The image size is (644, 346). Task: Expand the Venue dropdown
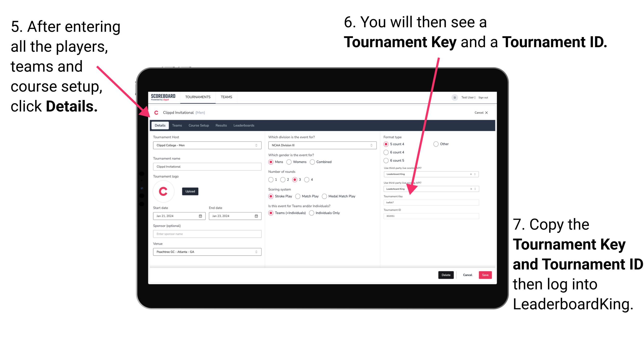pyautogui.click(x=256, y=252)
